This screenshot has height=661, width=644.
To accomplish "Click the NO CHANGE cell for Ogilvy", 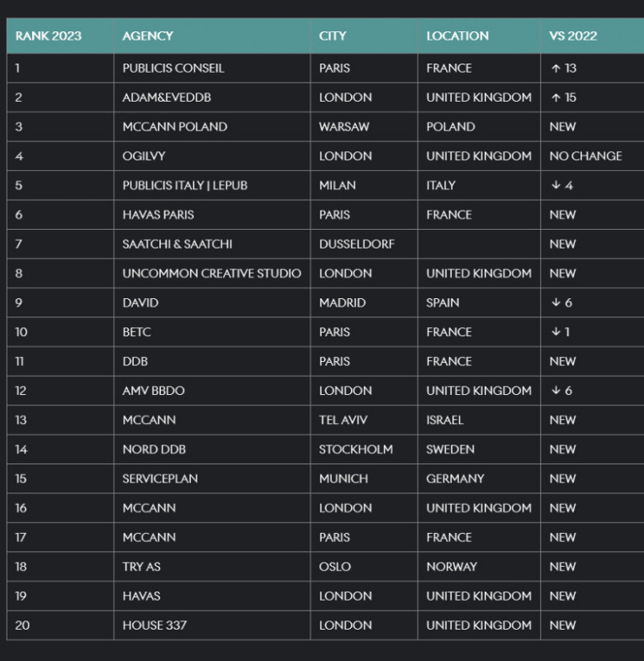I will (x=585, y=156).
